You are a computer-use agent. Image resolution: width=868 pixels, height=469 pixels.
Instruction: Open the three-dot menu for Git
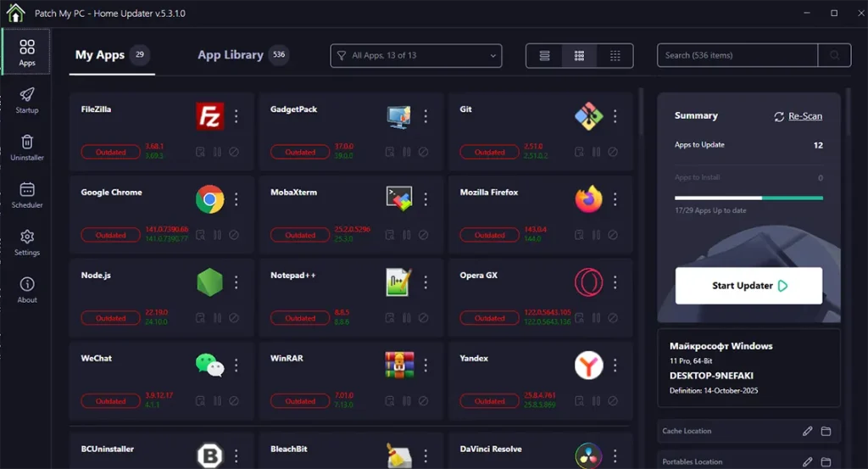tap(615, 116)
